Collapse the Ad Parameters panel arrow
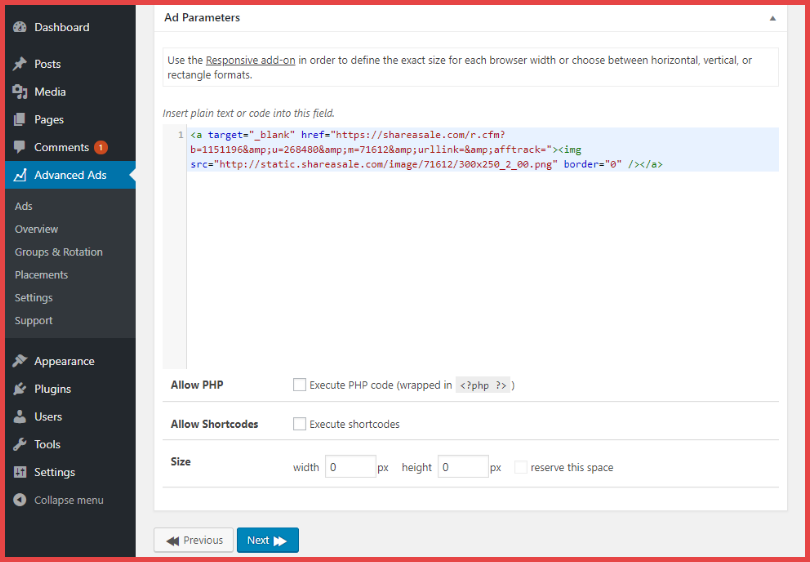The image size is (810, 562). coord(773,18)
